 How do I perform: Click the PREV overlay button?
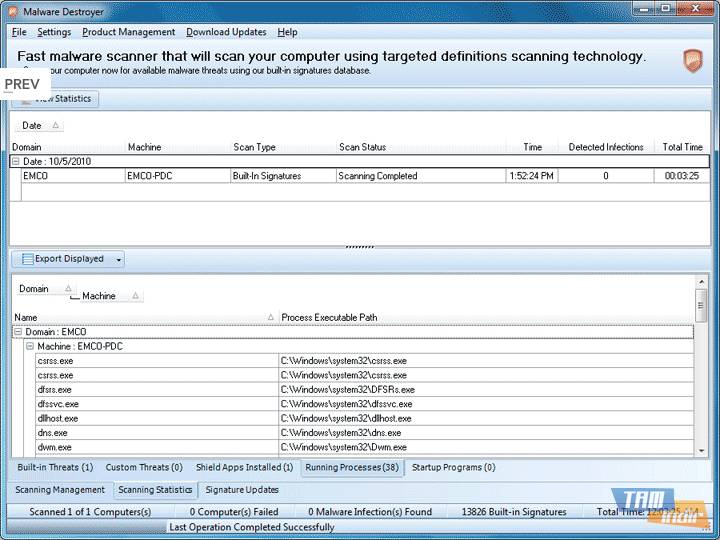point(22,84)
